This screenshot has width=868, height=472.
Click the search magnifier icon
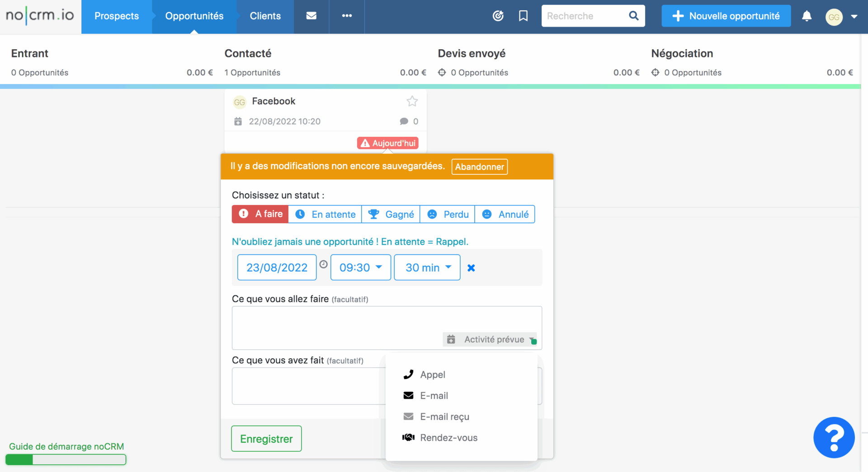[x=634, y=16]
